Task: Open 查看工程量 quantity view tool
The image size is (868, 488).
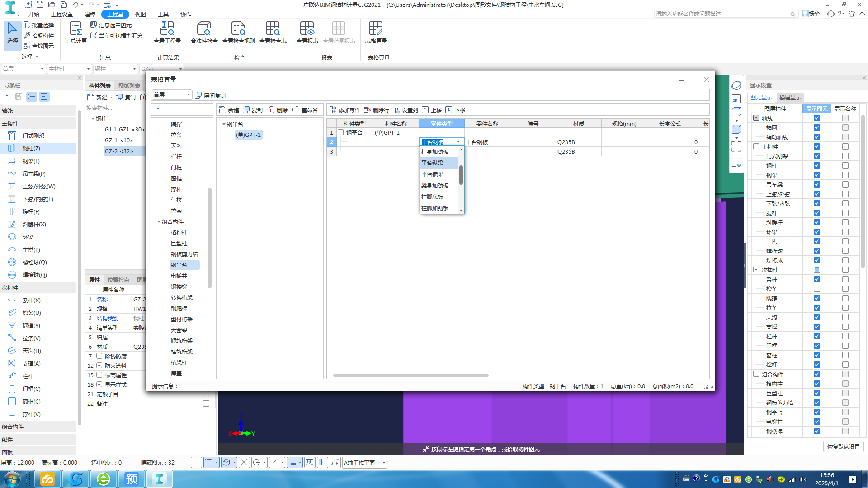Action: click(167, 29)
